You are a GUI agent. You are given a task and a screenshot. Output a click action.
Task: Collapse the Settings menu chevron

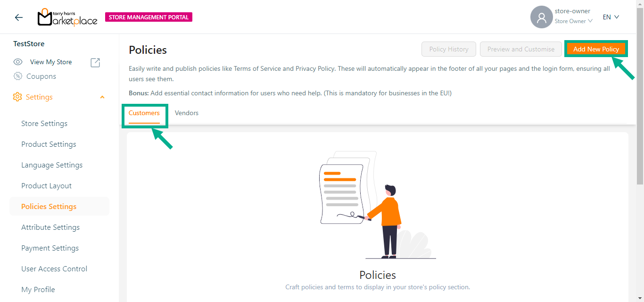click(x=102, y=97)
